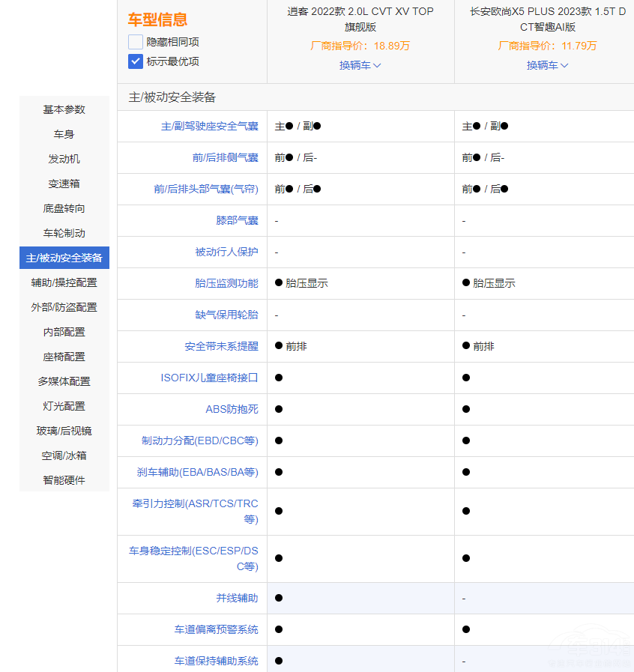Open the 变速箱 section
This screenshot has width=634, height=672.
click(x=64, y=184)
